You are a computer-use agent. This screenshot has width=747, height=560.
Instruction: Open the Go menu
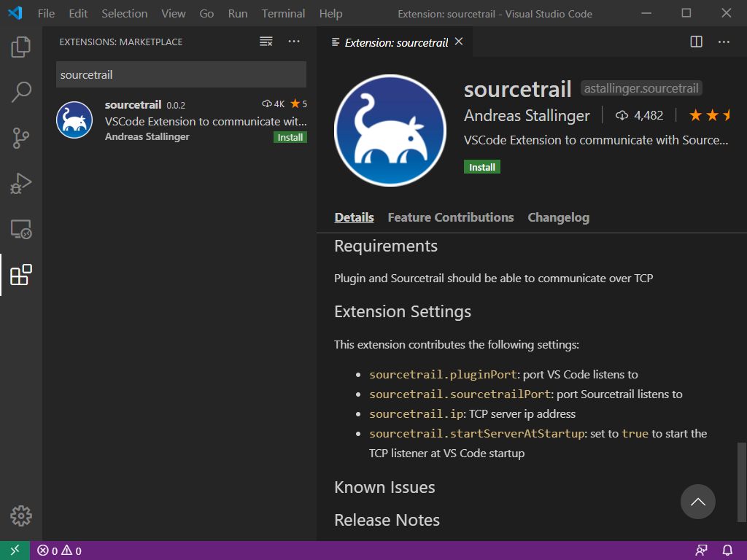(x=206, y=13)
